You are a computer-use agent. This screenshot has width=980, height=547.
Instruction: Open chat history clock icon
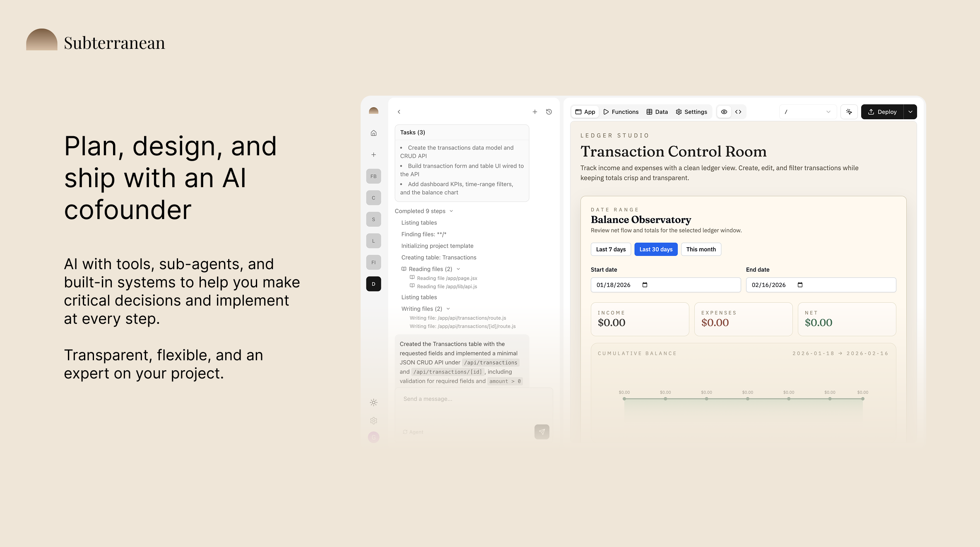tap(549, 112)
